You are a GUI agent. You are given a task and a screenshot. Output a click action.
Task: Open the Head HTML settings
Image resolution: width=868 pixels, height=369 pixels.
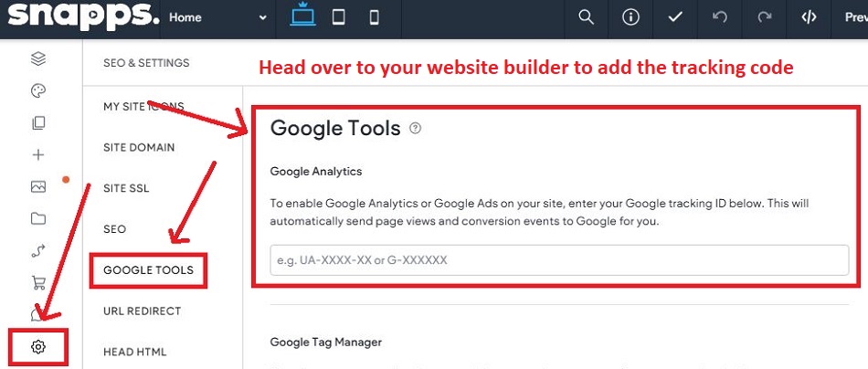tap(134, 352)
